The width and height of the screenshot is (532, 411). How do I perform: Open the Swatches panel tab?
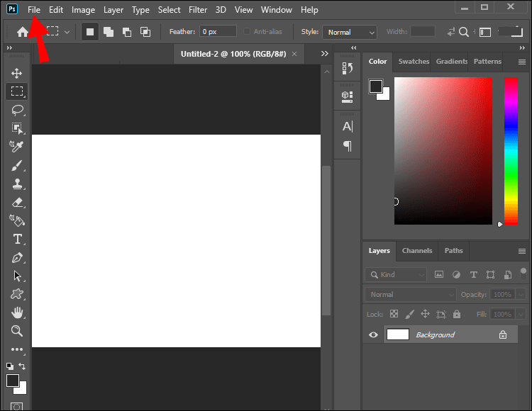(414, 62)
